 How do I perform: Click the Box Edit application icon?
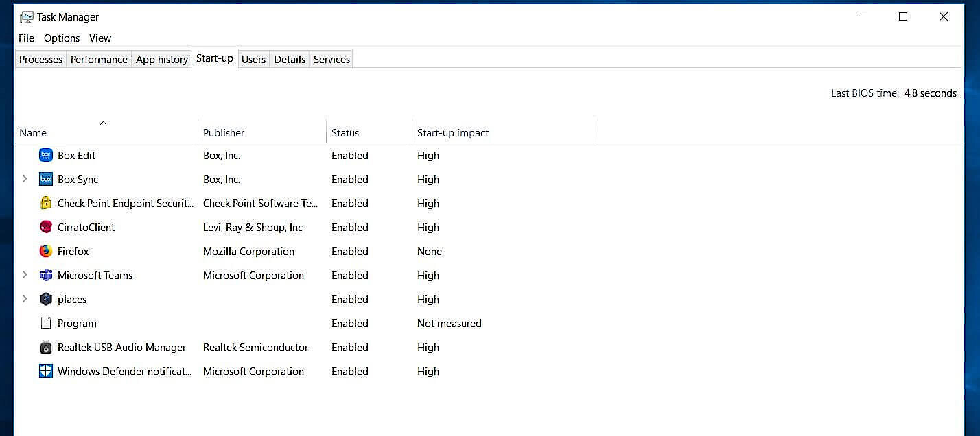coord(45,155)
